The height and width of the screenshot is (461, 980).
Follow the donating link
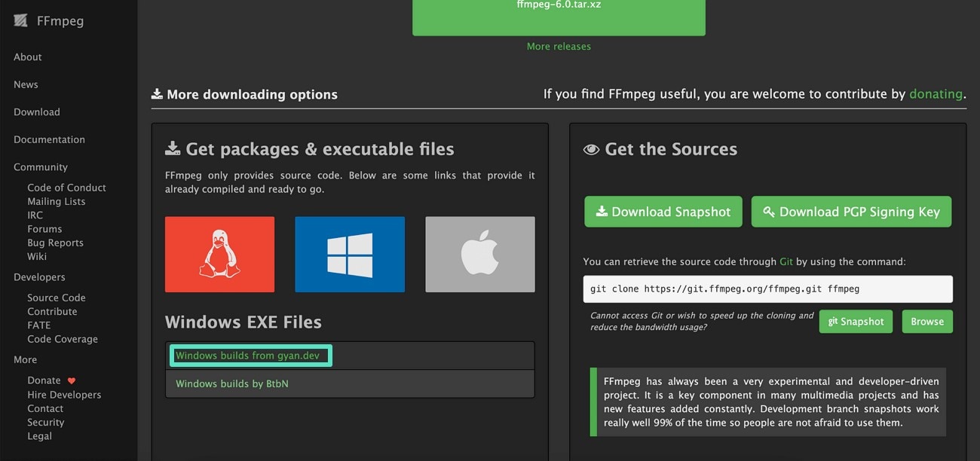[x=936, y=94]
